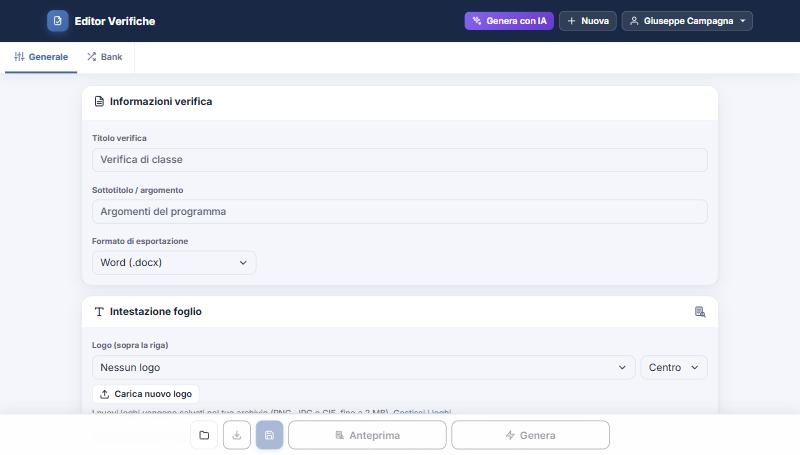Click the Editor Verifiche title text
Screen dimensions: 800x455
point(115,21)
